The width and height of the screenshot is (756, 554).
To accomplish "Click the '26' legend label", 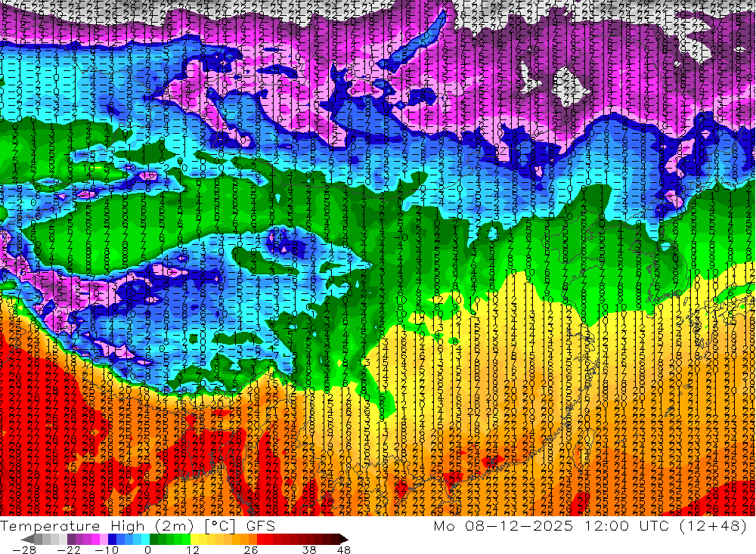I will 251,549.
